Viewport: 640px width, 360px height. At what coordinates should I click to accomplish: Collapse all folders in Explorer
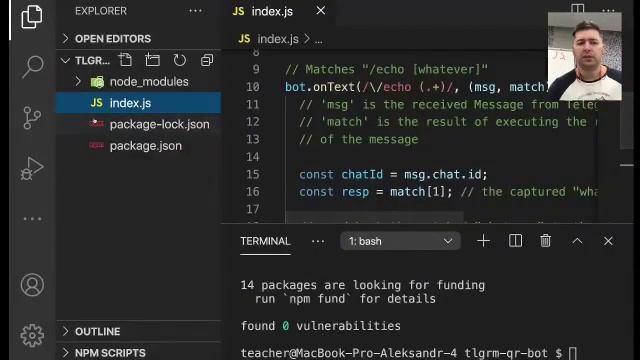point(207,60)
